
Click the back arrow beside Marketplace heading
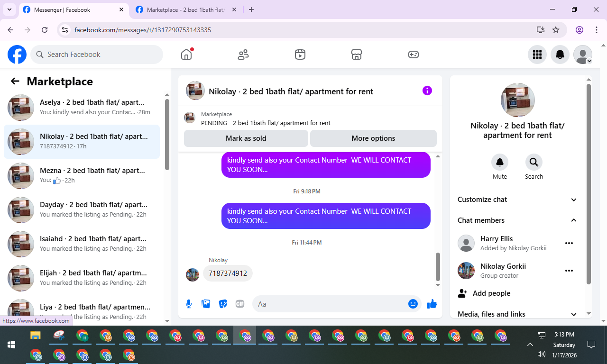(x=15, y=81)
